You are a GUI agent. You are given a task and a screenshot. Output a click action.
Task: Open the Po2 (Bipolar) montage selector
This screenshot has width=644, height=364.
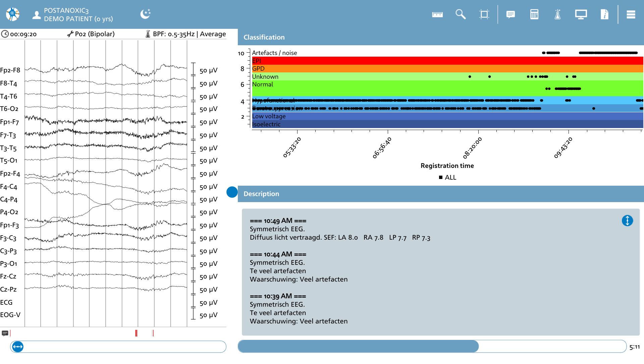[91, 34]
